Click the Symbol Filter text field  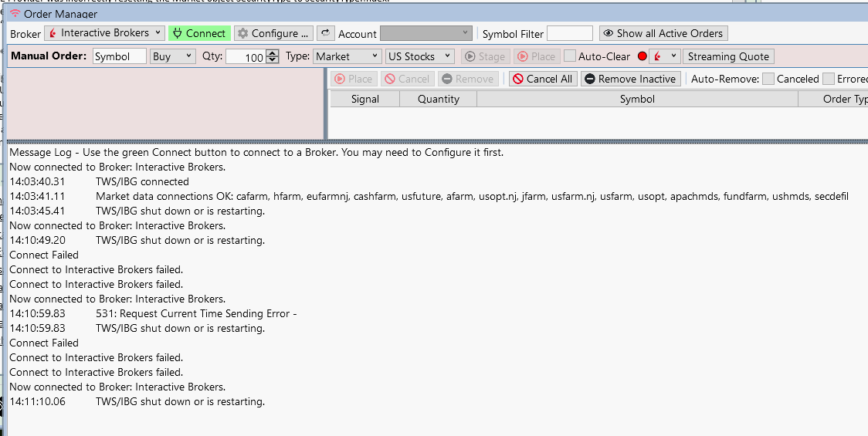pyautogui.click(x=569, y=33)
